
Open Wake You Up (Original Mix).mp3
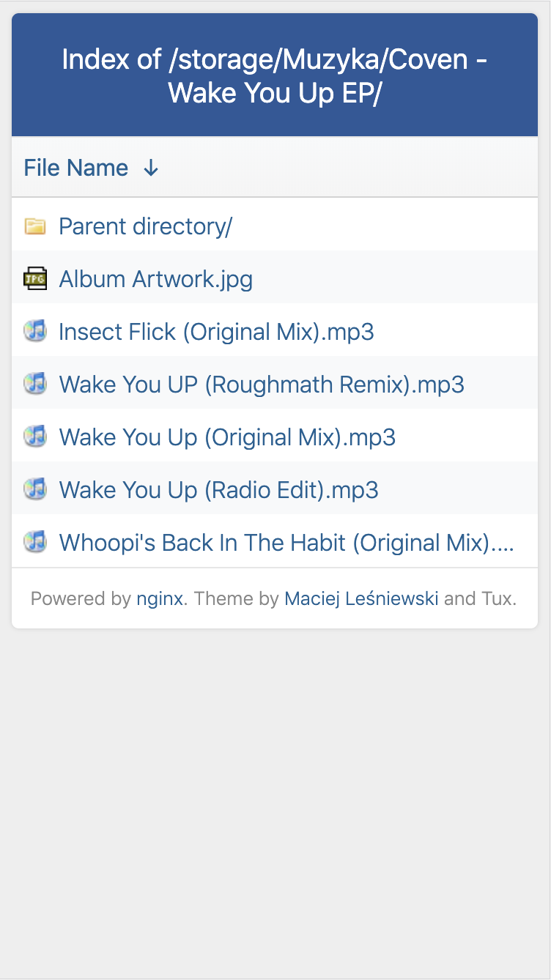click(227, 438)
